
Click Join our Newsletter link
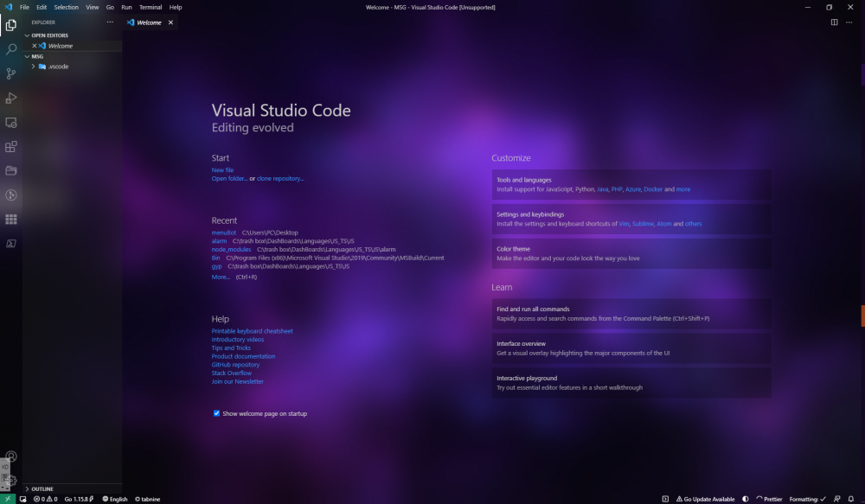coord(238,381)
